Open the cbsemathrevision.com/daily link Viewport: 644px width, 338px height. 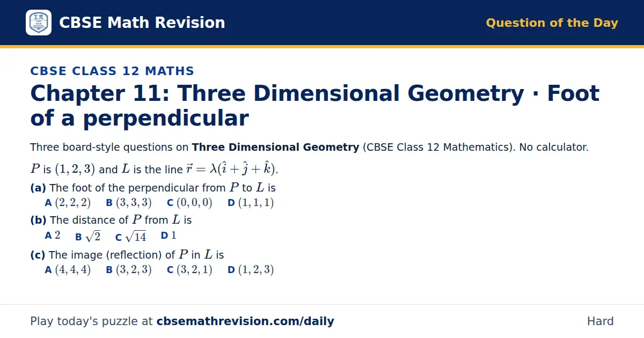pyautogui.click(x=245, y=321)
